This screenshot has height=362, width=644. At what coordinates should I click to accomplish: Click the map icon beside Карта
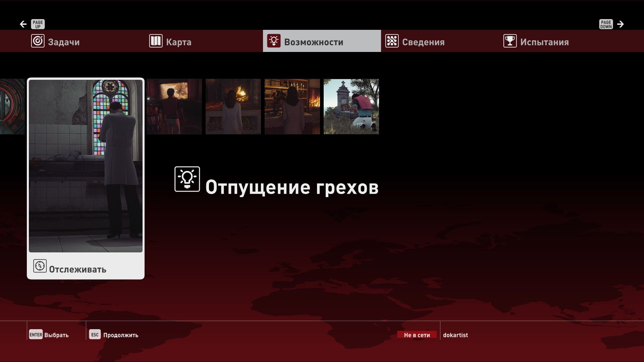[x=156, y=41]
